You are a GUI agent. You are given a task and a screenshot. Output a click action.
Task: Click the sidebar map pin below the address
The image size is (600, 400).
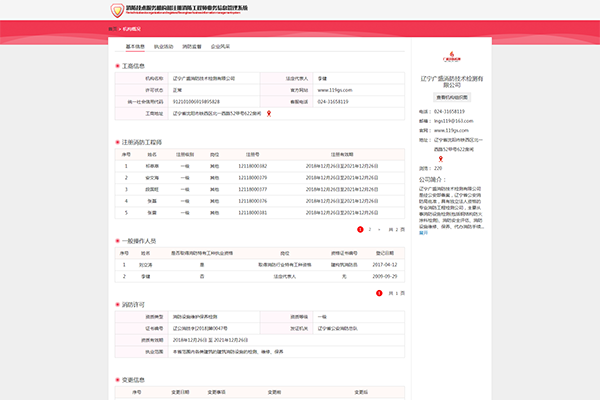440,158
